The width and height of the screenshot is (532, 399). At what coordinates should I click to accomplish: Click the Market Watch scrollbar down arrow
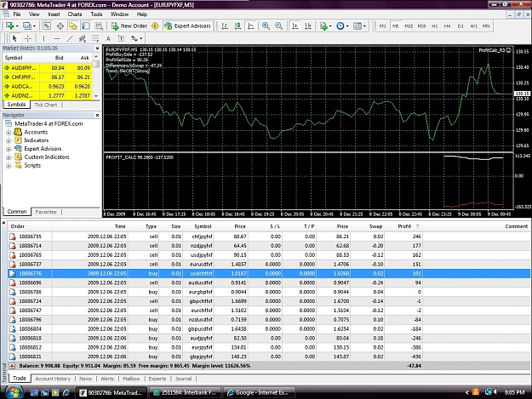coord(96,96)
